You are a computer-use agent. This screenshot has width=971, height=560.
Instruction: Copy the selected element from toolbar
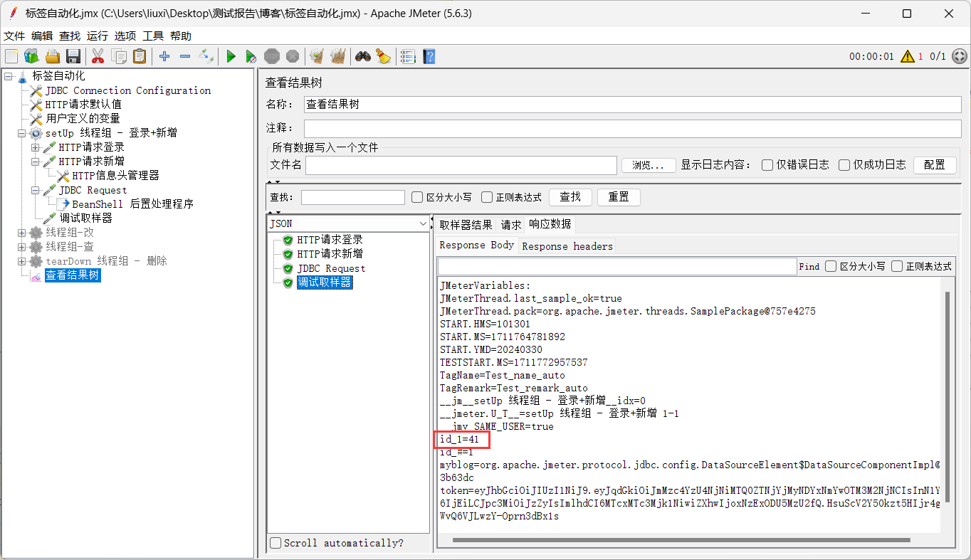tap(119, 56)
